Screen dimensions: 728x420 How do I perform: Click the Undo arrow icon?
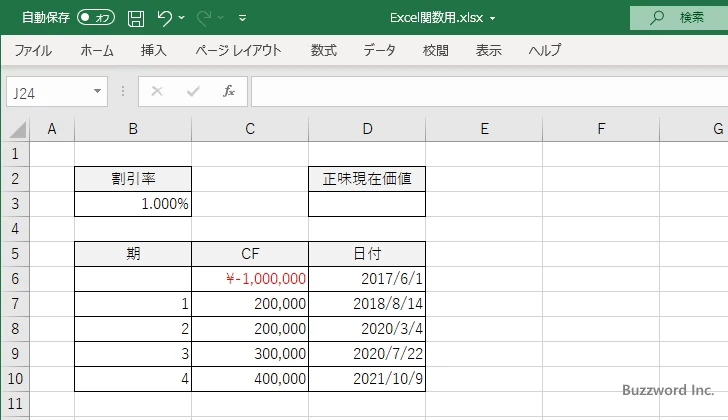pyautogui.click(x=164, y=18)
